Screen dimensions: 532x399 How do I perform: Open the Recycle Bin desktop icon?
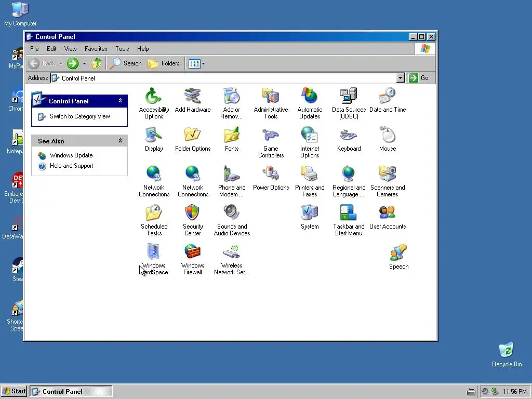point(507,354)
